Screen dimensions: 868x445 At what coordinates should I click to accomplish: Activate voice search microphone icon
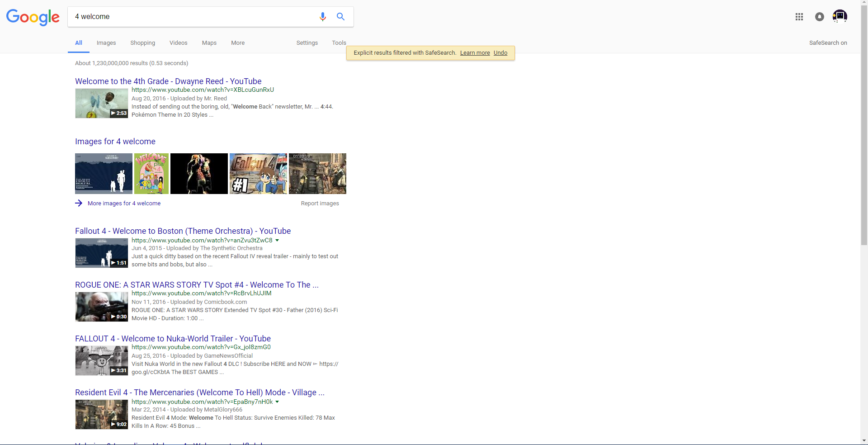click(322, 17)
